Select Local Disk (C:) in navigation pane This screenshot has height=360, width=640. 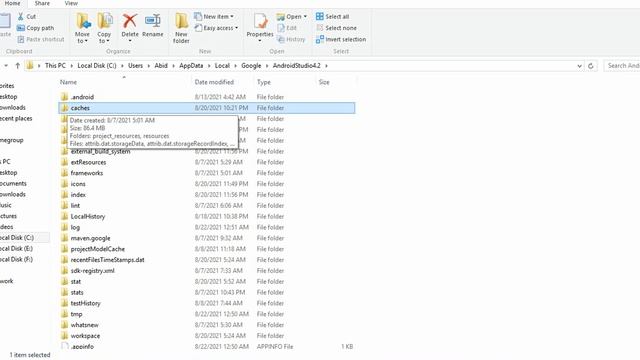[x=17, y=238]
